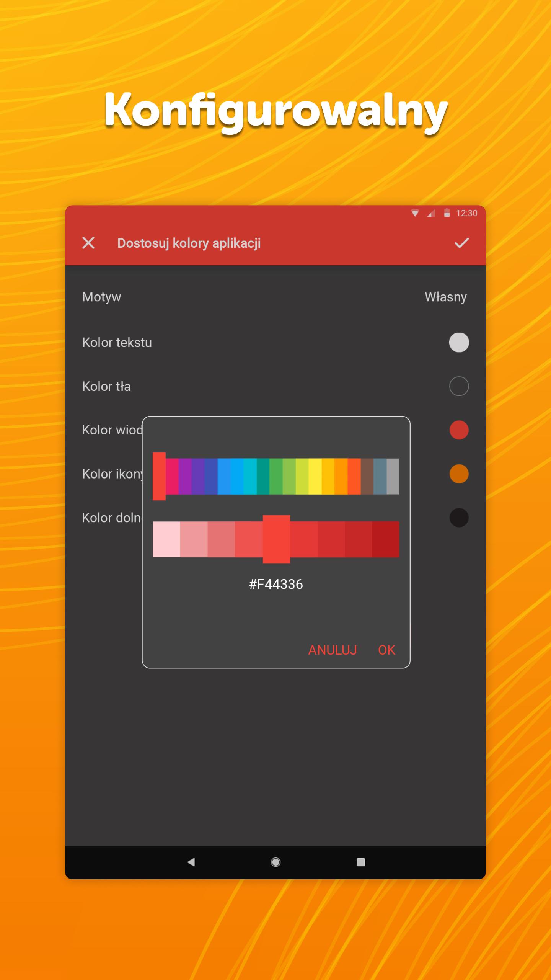Select the blue hue in the color strip
This screenshot has height=980, width=551.
point(224,476)
